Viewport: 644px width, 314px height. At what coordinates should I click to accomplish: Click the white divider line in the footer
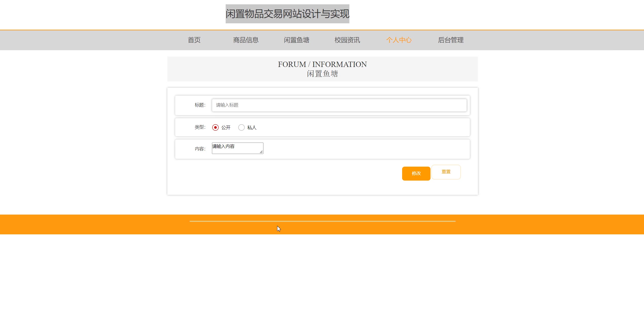click(x=322, y=221)
